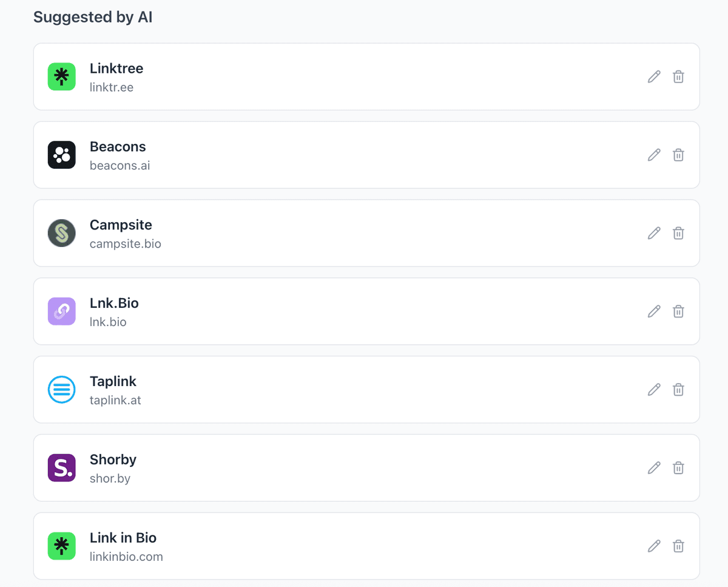The height and width of the screenshot is (587, 728).
Task: Click the edit pencil for Shorby
Action: [x=653, y=468]
